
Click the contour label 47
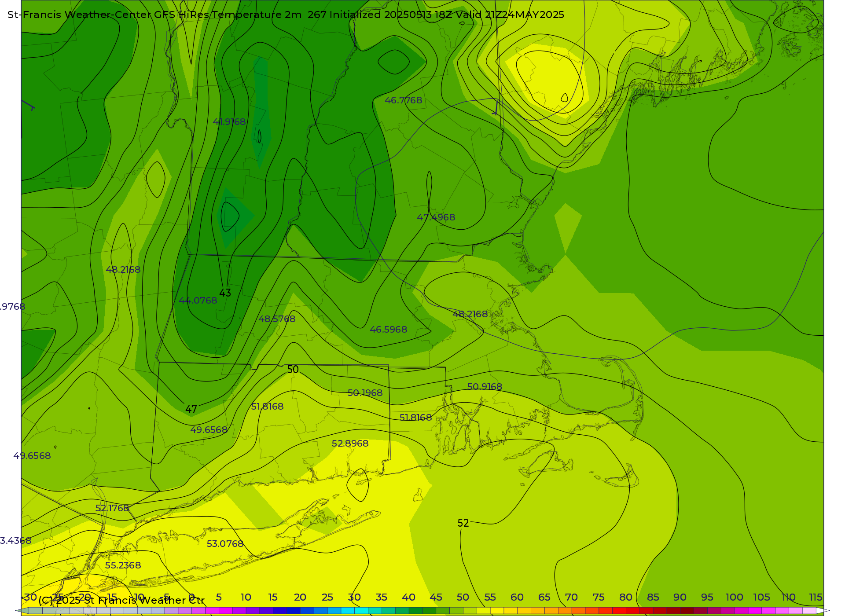click(x=191, y=409)
